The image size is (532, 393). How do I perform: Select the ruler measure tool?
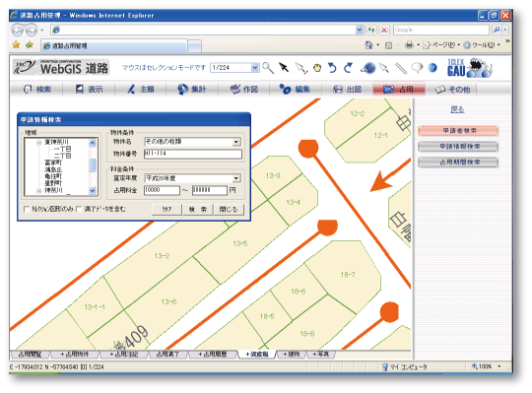[x=401, y=68]
